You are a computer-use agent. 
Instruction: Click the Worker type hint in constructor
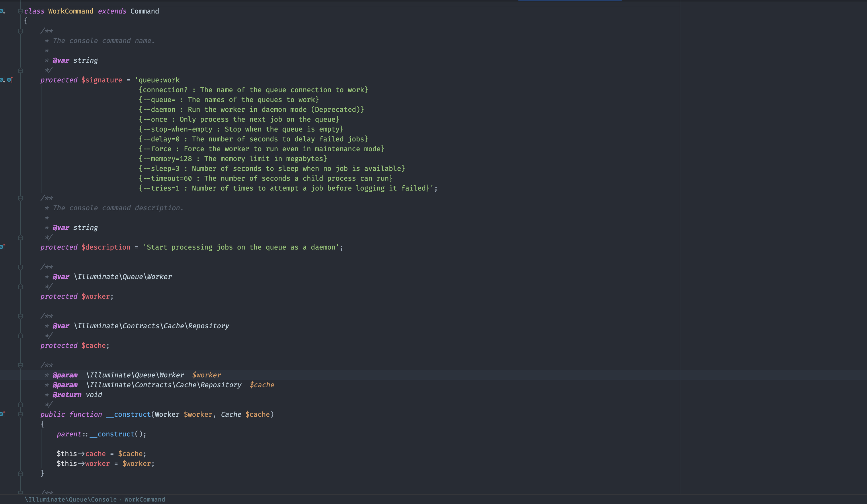click(x=167, y=414)
